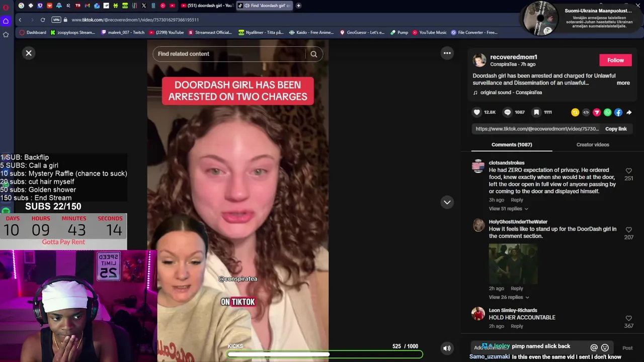Open comments via the speech bubble icon
This screenshot has width=644, height=362.
click(507, 113)
